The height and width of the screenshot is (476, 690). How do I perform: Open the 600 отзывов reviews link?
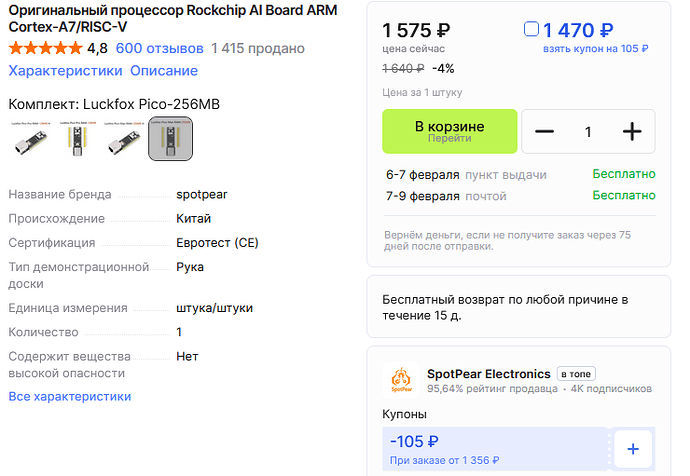[160, 48]
